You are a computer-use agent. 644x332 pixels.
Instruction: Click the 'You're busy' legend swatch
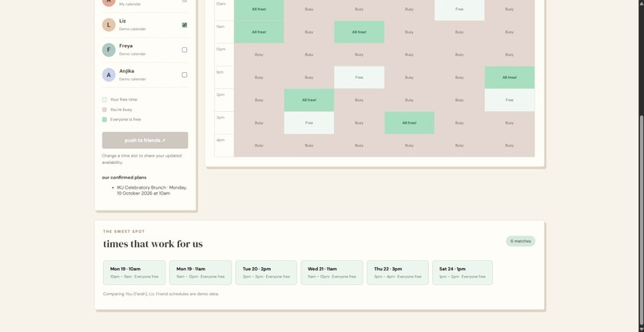pyautogui.click(x=105, y=110)
